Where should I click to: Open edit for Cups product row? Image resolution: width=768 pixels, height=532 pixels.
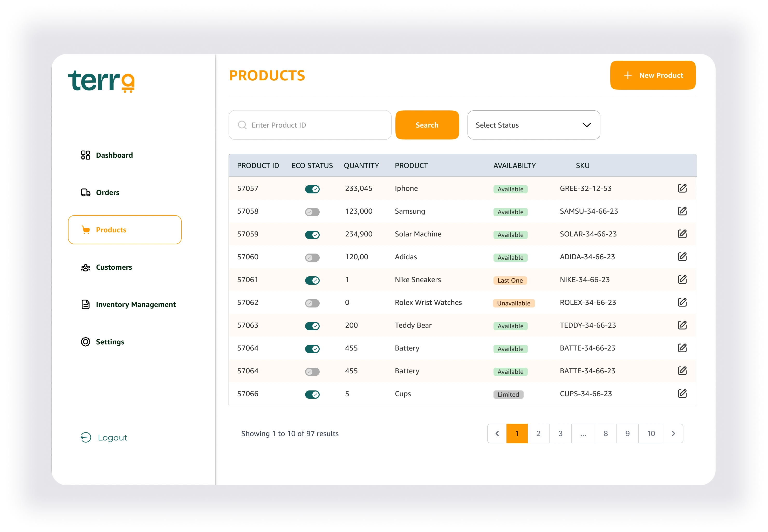[682, 394]
